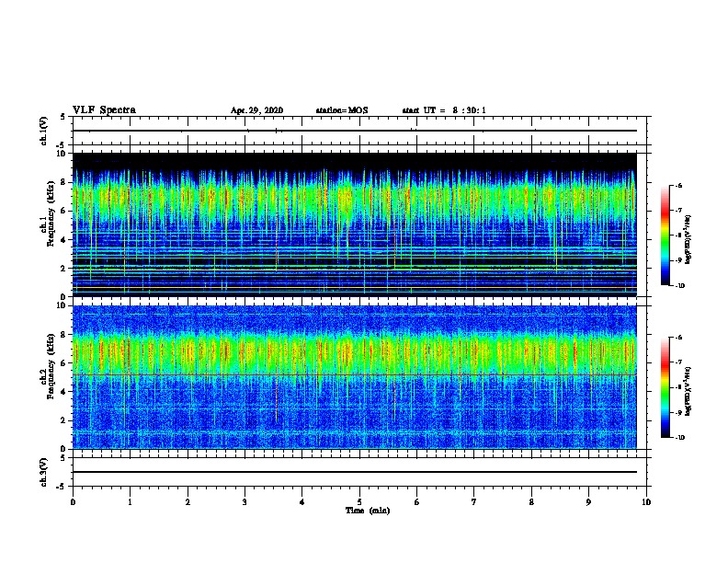Viewport: 728px width, 563px height.
Task: Click the time axis tick label "9"
Action: 588,501
